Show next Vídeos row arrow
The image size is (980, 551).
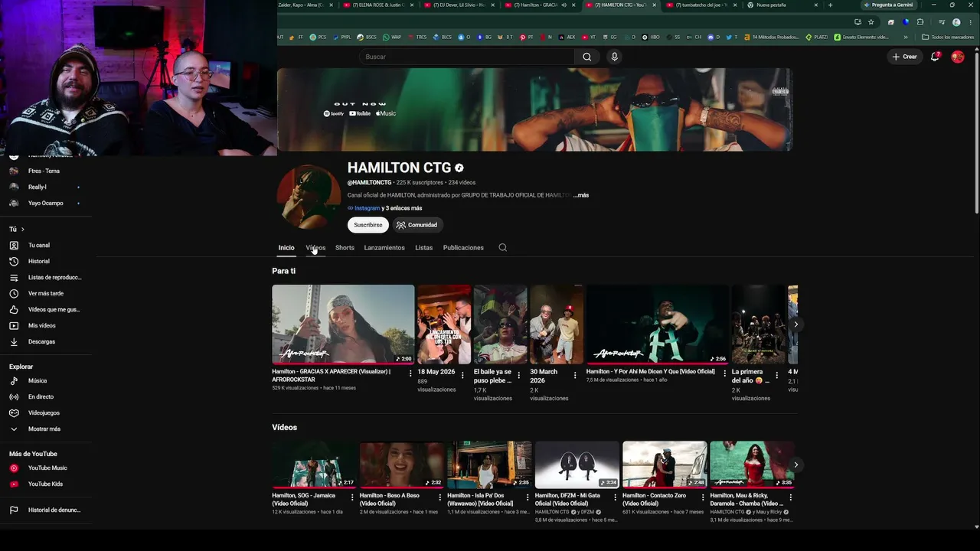click(x=795, y=465)
